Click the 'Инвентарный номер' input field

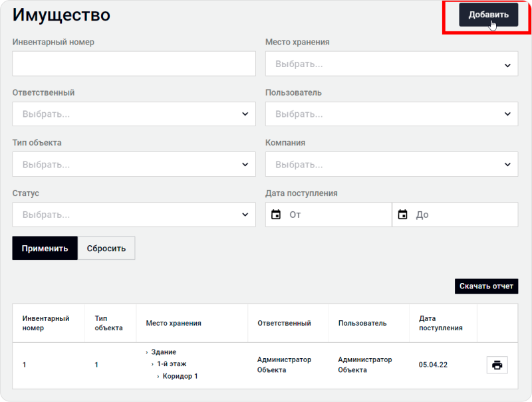coord(134,64)
